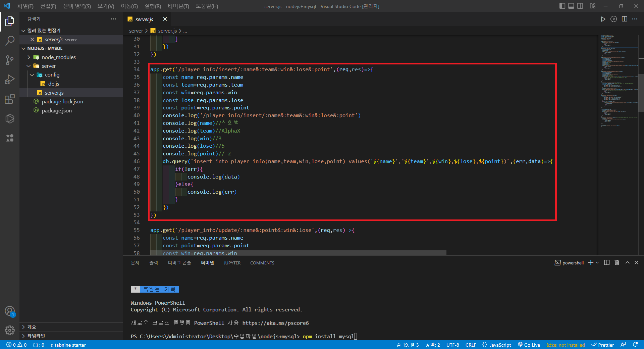Click Go Live in status bar
This screenshot has width=644, height=349.
(529, 345)
